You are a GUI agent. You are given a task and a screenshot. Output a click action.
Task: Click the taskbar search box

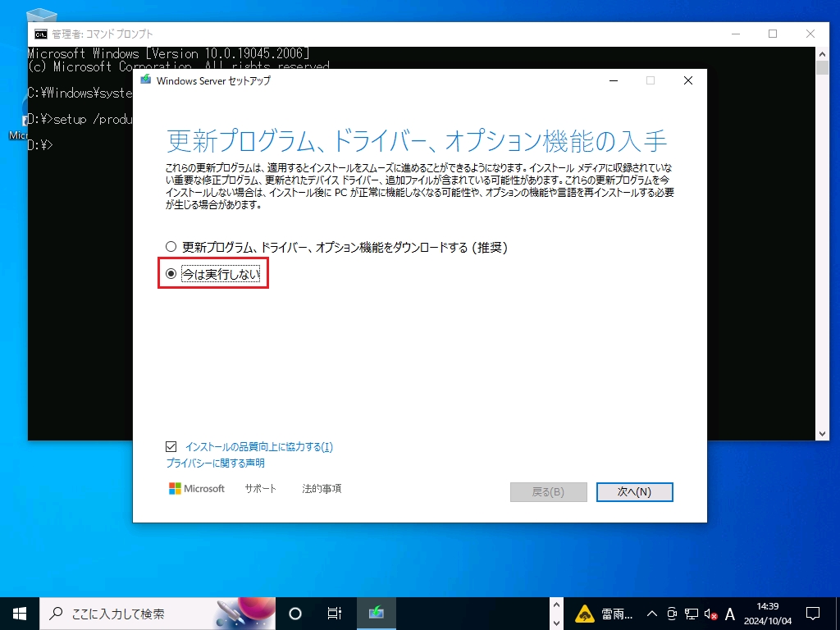pyautogui.click(x=157, y=614)
